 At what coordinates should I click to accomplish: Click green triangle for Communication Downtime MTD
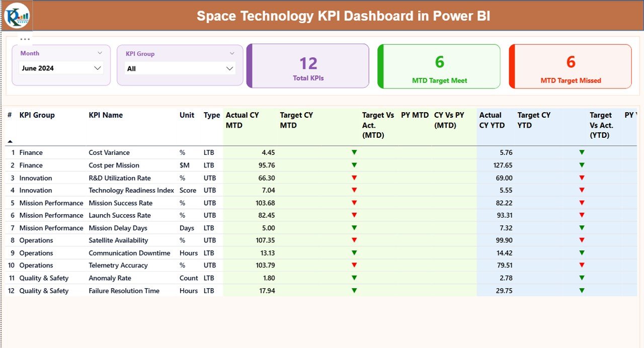(x=354, y=253)
